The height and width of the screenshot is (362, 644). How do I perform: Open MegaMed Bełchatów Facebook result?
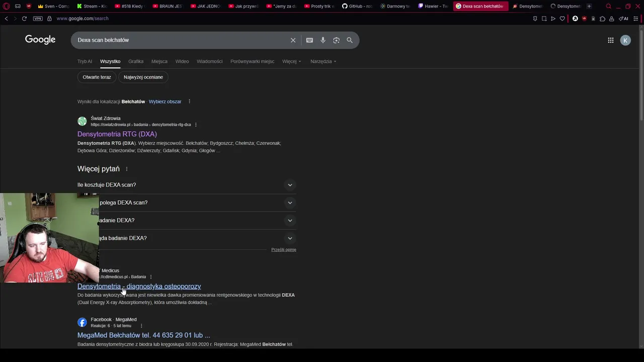[144, 335]
